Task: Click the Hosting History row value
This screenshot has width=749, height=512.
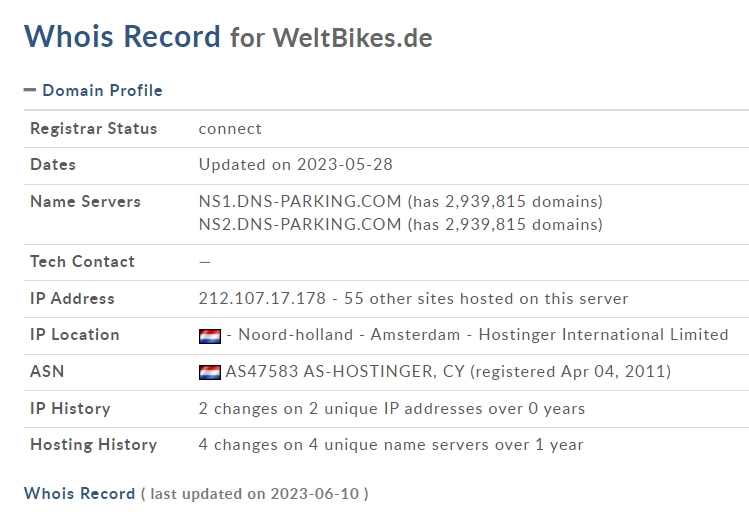Action: 391,444
